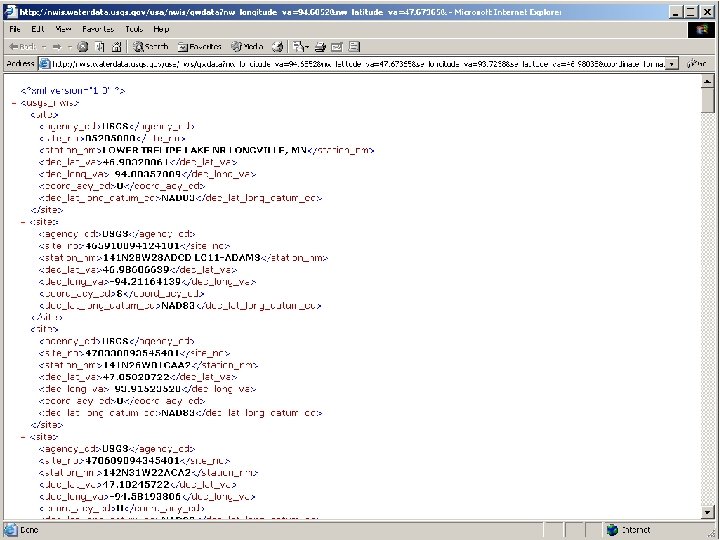Viewport: 720px width, 540px height.
Task: Click site number 470000093545401
Action: point(132,353)
